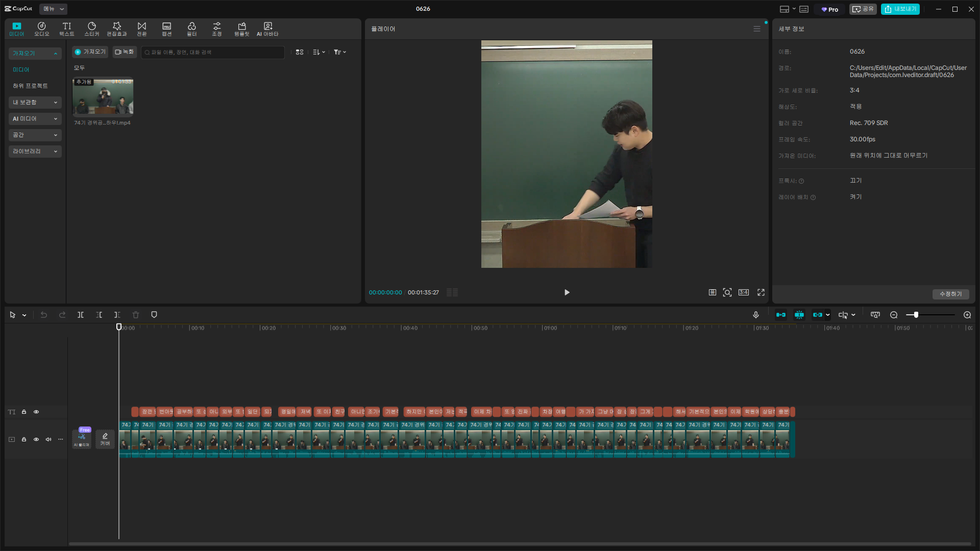This screenshot has width=980, height=551.
Task: Click the split clip tool in timeline toolbar
Action: [x=81, y=315]
